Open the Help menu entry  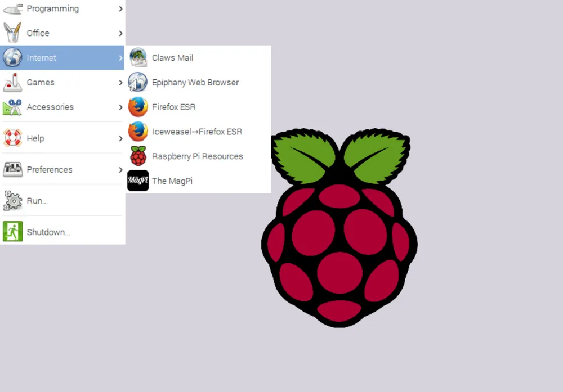[62, 138]
